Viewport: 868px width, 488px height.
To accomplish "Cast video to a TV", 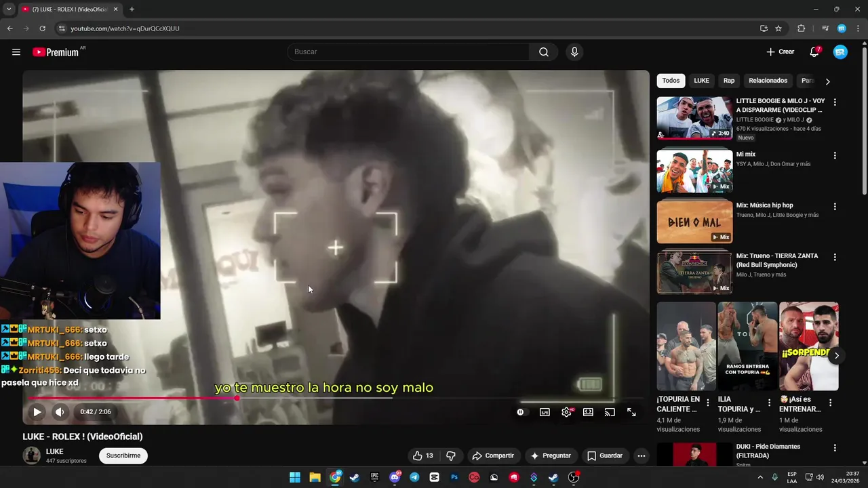I will [610, 412].
